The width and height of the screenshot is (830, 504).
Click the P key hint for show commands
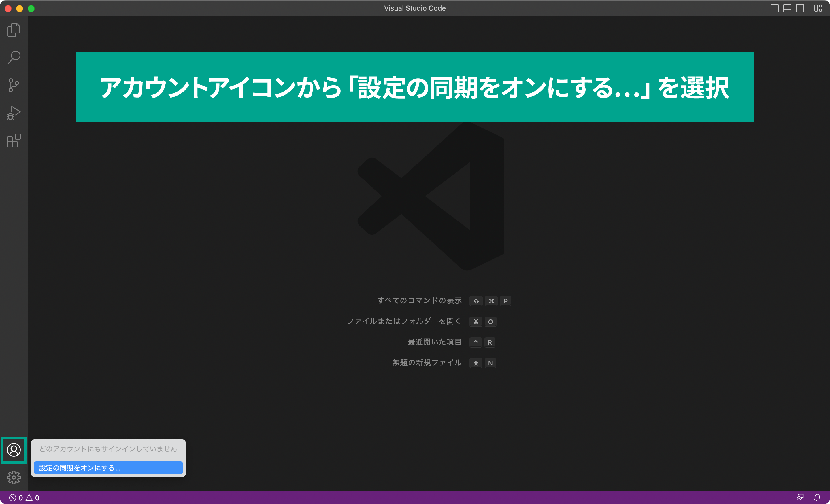pyautogui.click(x=505, y=301)
